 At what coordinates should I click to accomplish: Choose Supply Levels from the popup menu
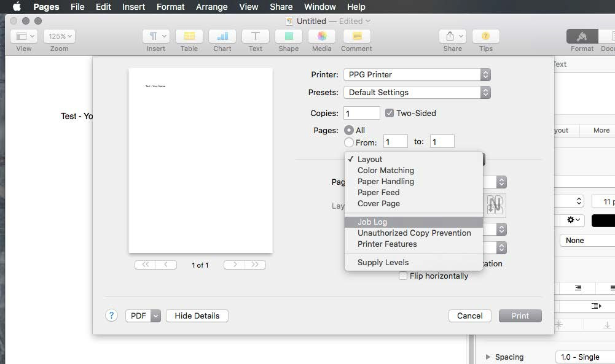413,262
